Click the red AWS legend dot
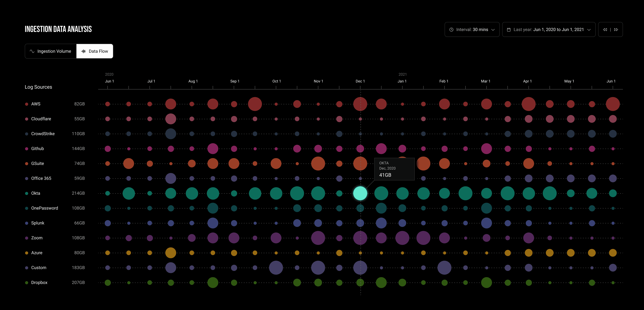 26,104
